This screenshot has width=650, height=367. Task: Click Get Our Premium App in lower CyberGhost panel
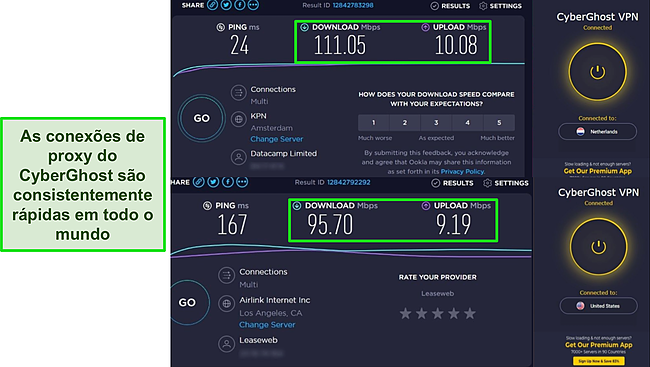(x=599, y=345)
